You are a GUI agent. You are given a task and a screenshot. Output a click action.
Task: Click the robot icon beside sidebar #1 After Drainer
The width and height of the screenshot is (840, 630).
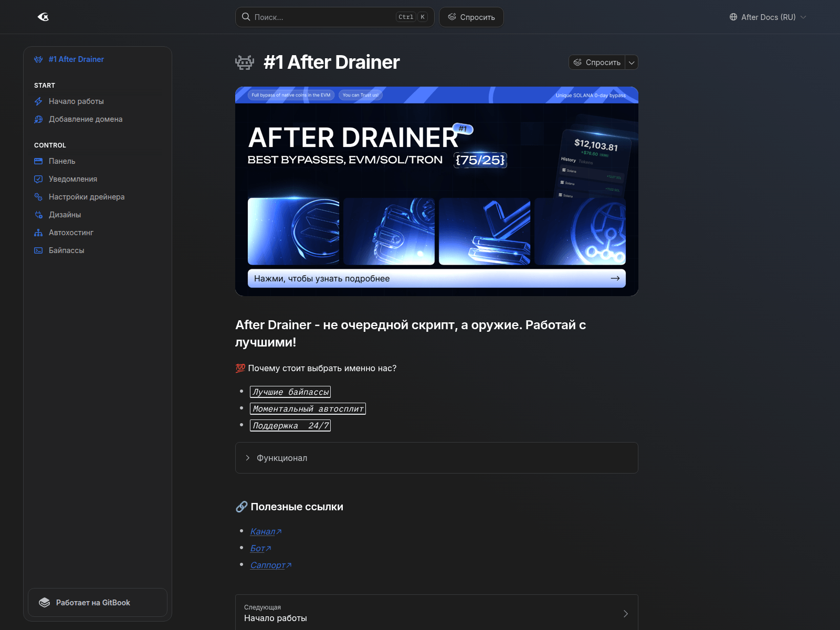(x=38, y=59)
